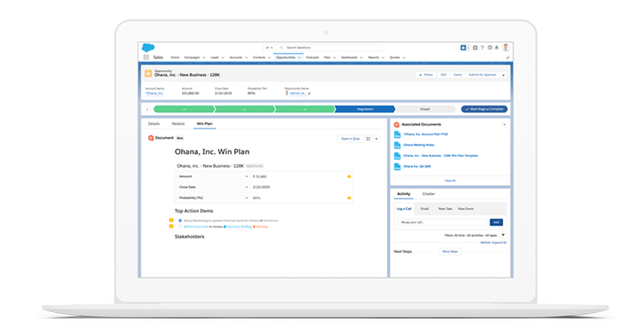Click the pencil edit navigation icon
The height and width of the screenshot is (336, 644).
coord(508,57)
